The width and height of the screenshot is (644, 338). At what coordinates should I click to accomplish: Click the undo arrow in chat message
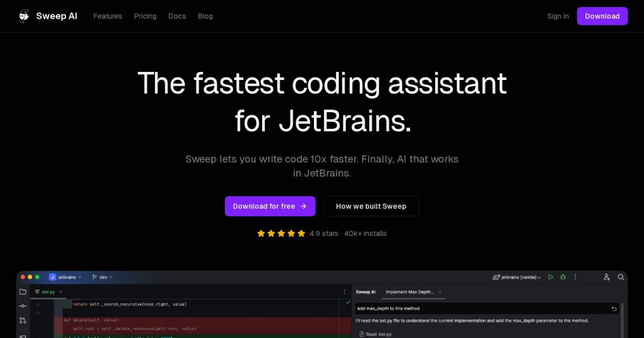[614, 308]
